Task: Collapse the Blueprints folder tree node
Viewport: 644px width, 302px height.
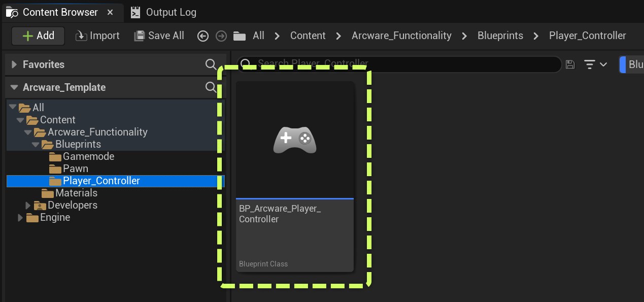Action: coord(35,145)
